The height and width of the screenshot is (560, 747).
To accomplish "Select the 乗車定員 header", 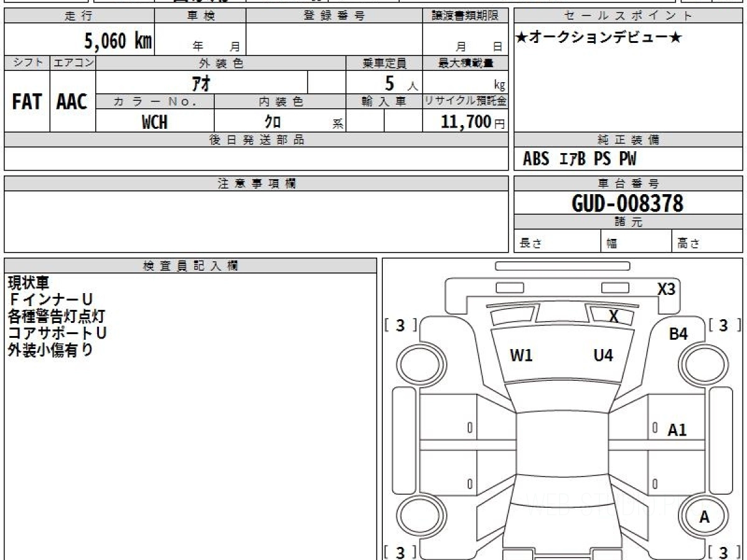I will click(x=384, y=63).
